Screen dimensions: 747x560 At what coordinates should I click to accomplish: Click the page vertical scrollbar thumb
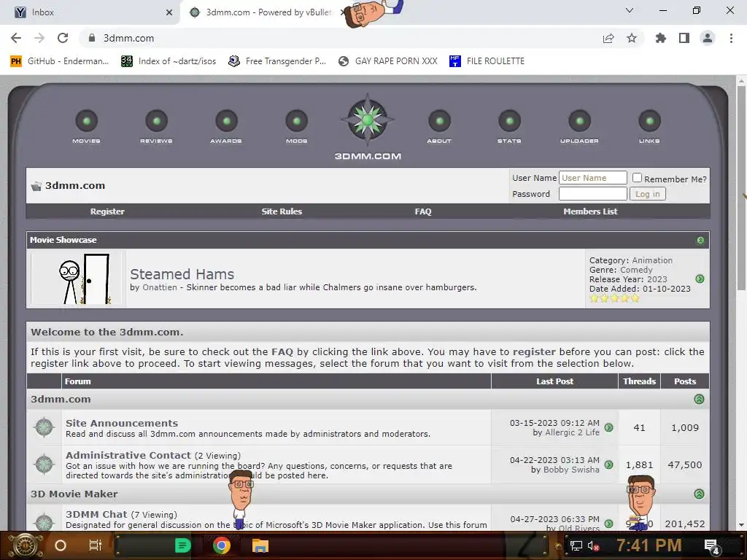pos(741,189)
